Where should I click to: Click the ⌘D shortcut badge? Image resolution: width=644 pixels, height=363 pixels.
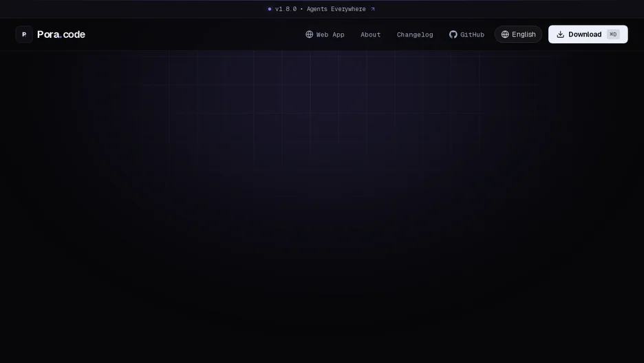[613, 34]
